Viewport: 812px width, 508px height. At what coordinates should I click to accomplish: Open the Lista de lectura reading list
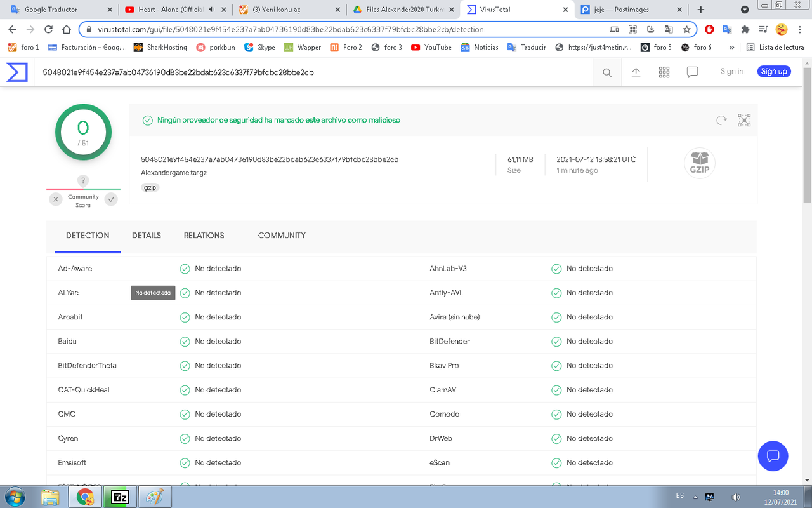(x=775, y=48)
